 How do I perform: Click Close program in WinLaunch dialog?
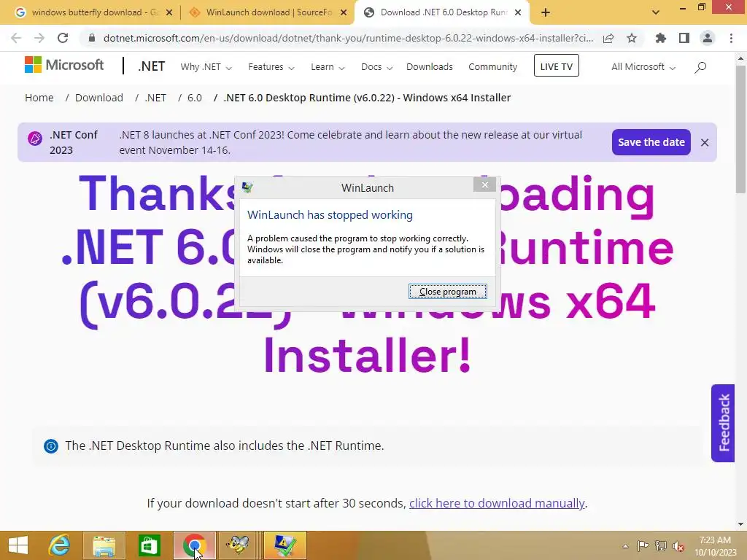447,292
